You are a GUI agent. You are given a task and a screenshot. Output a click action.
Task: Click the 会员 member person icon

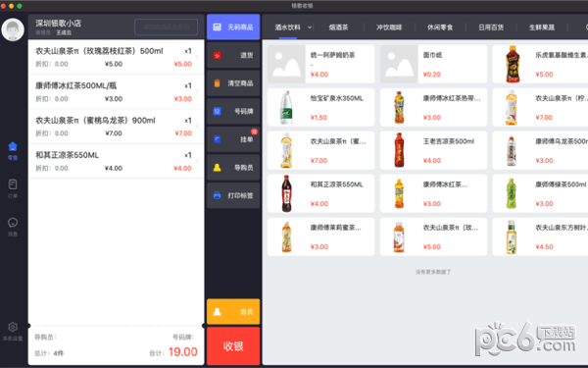[218, 312]
